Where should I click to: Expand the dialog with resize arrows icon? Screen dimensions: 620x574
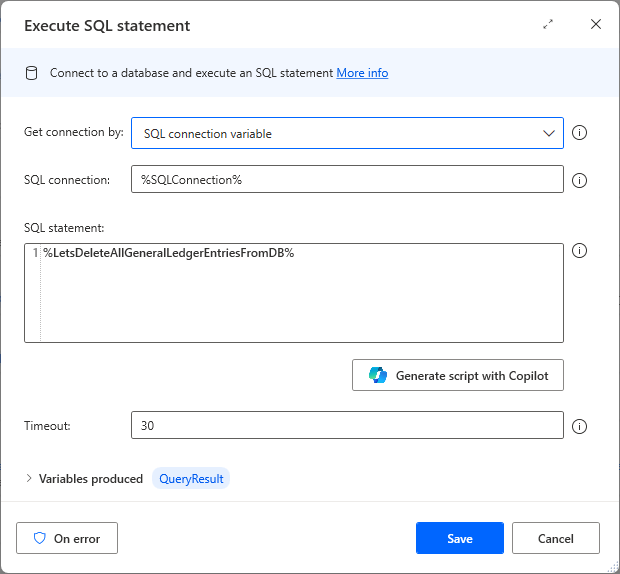point(548,24)
